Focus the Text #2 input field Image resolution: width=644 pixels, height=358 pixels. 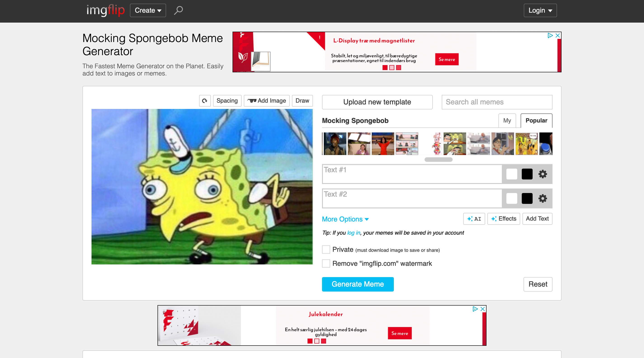pos(412,198)
